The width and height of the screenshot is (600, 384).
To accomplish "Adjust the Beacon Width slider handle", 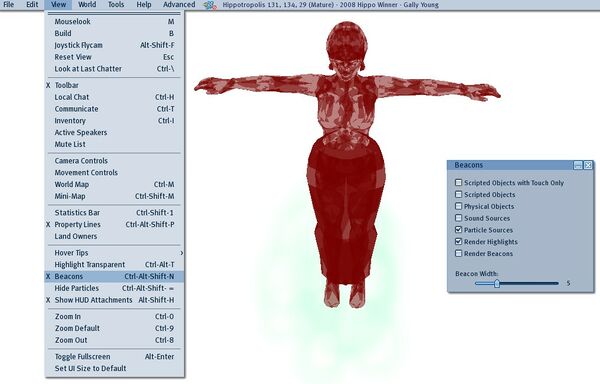I will click(497, 283).
